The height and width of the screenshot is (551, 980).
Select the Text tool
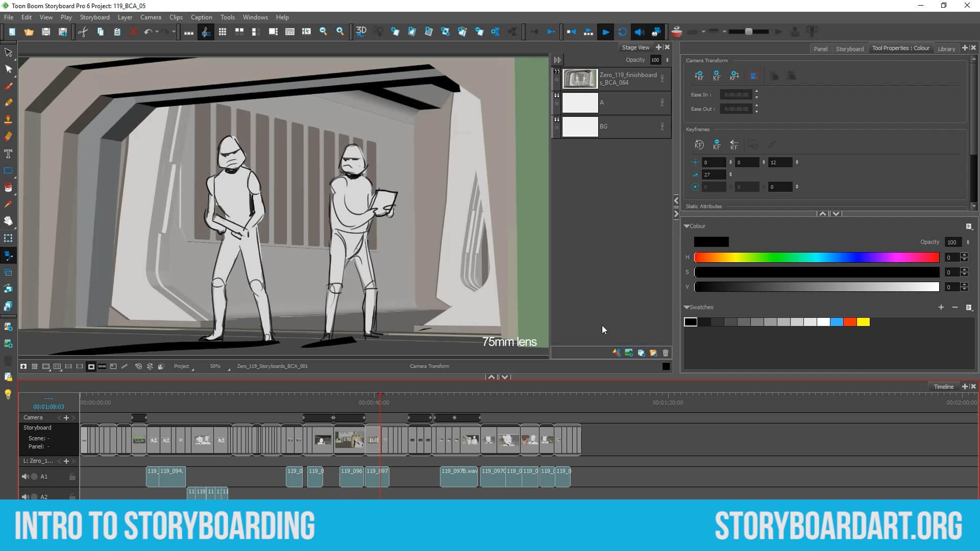(x=8, y=153)
